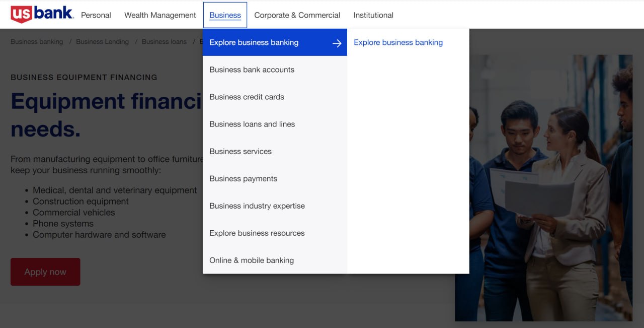Expand Business loans and lines submenu

[x=275, y=124]
